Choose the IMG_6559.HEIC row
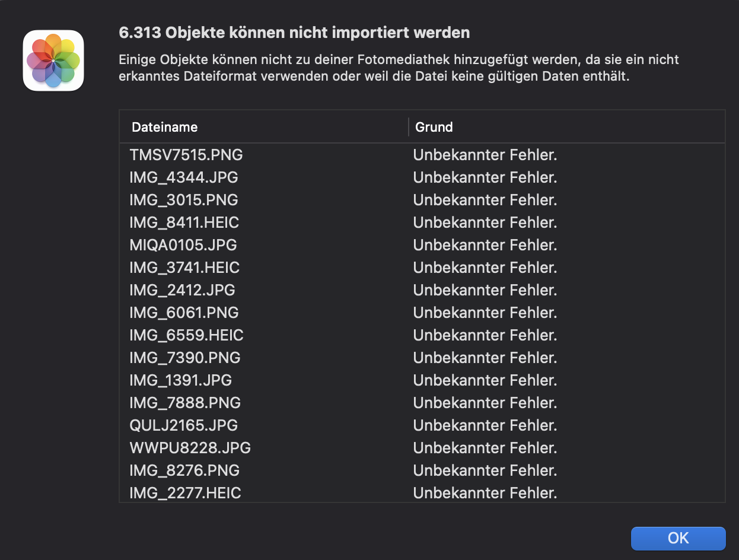 click(x=186, y=335)
